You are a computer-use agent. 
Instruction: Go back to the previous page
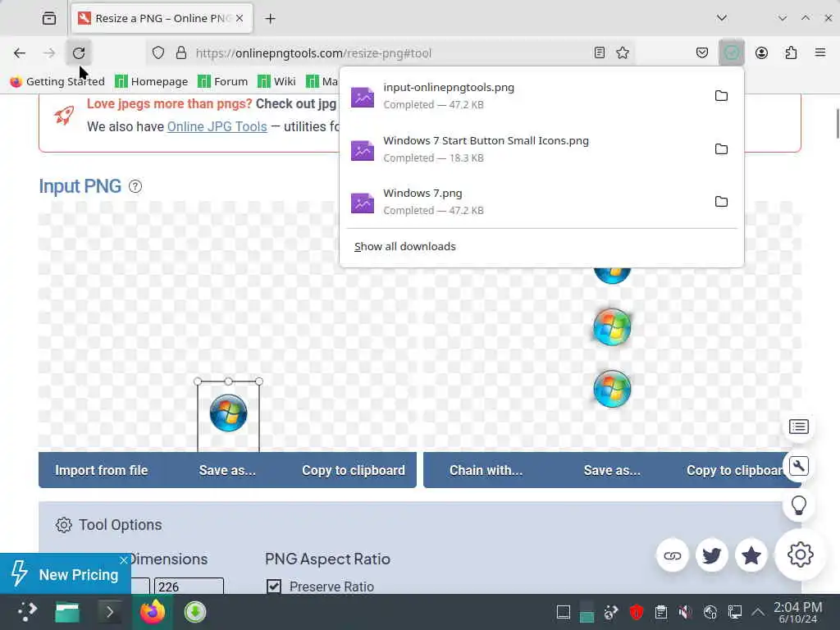(20, 53)
